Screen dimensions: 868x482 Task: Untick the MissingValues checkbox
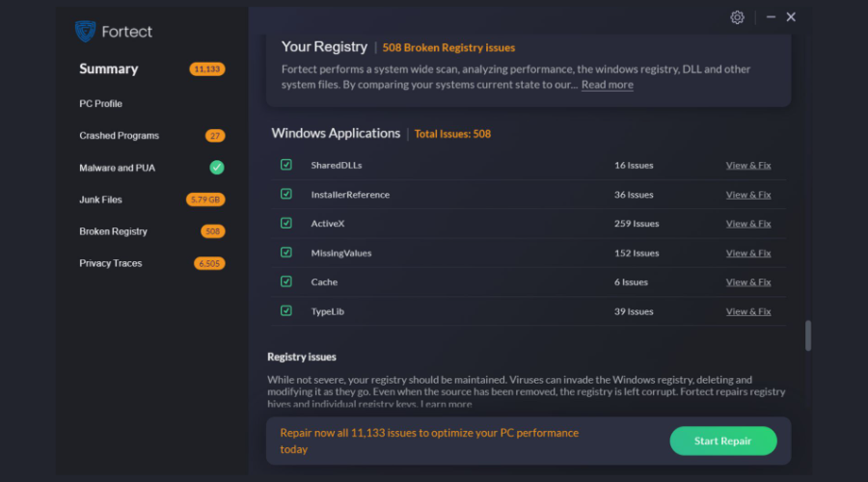[286, 253]
